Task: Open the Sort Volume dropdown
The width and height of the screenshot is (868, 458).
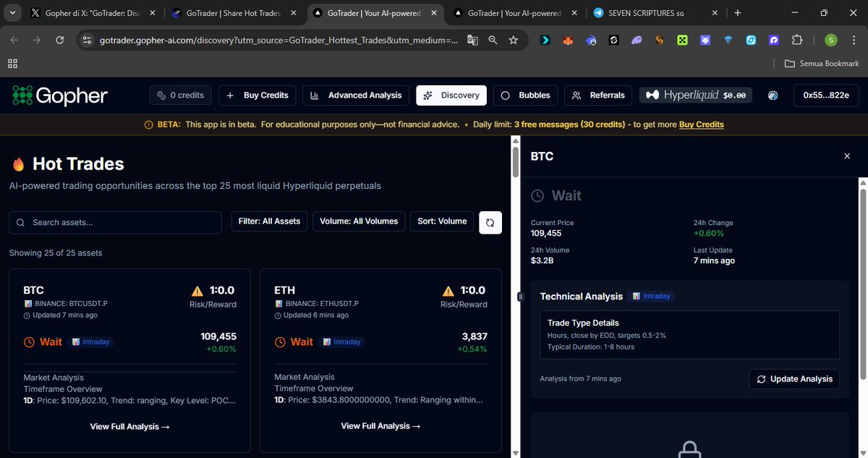Action: point(441,221)
